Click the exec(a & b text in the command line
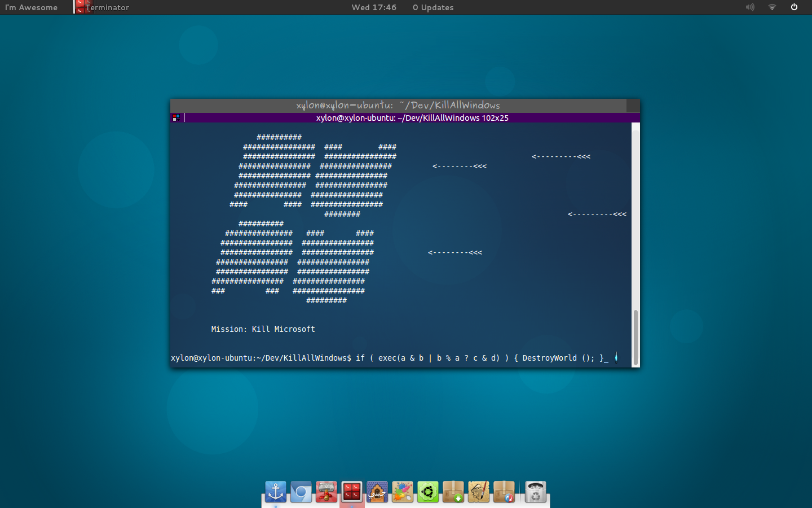The width and height of the screenshot is (812, 508). click(x=401, y=358)
